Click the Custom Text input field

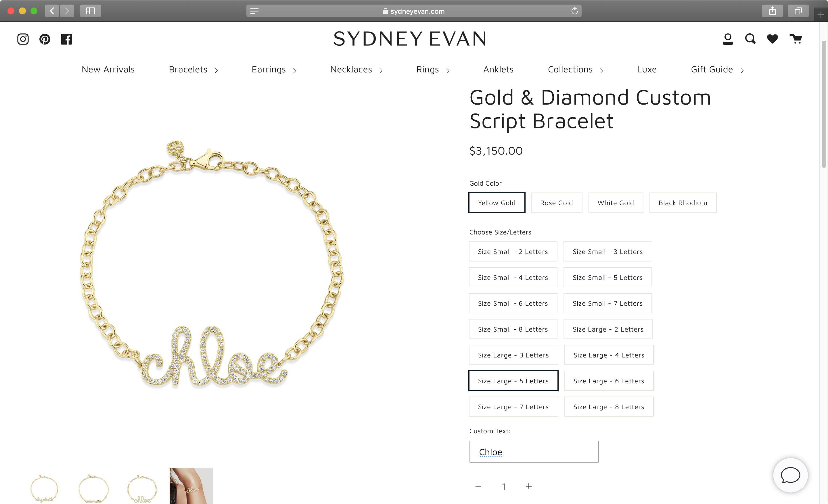(x=534, y=452)
